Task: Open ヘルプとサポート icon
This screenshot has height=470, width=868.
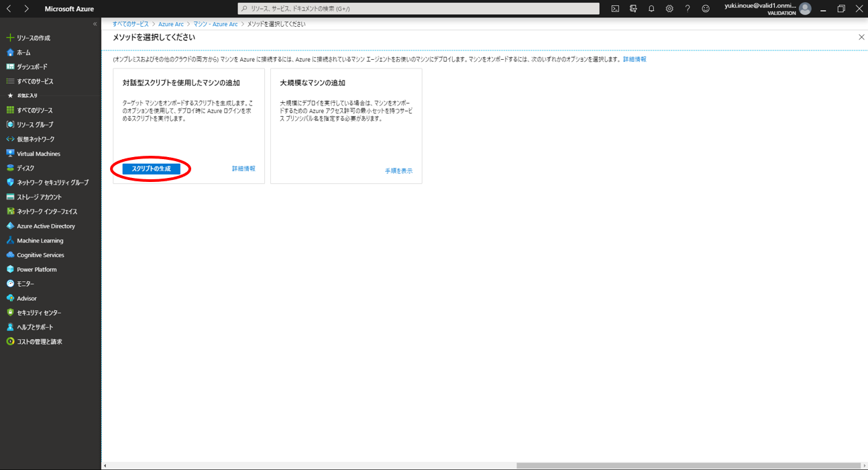Action: pyautogui.click(x=10, y=327)
